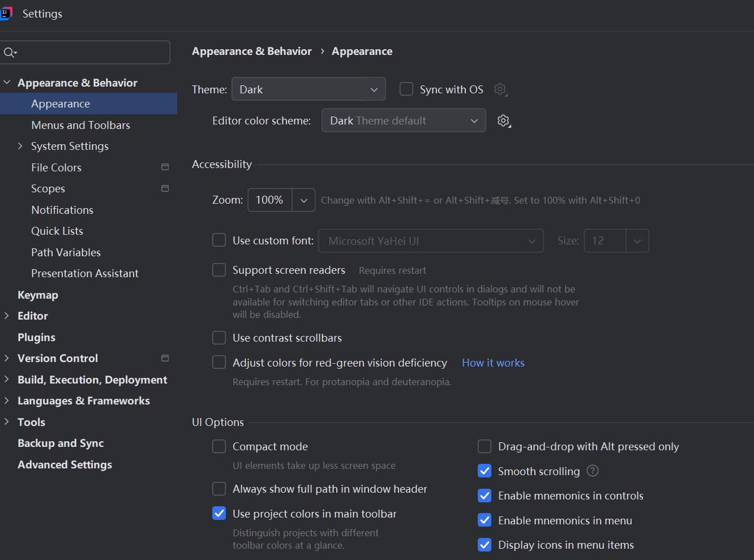Open the Sync with OS gear settings
The height and width of the screenshot is (560, 754).
coord(500,89)
